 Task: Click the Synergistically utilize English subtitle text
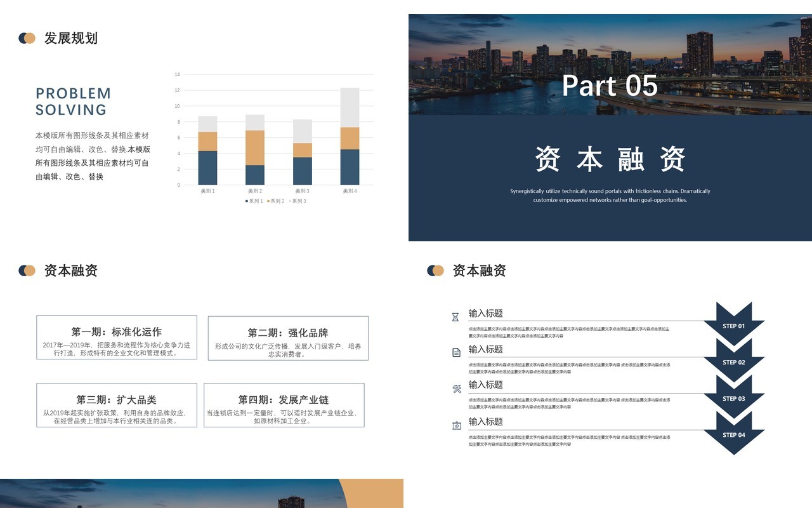click(x=610, y=196)
